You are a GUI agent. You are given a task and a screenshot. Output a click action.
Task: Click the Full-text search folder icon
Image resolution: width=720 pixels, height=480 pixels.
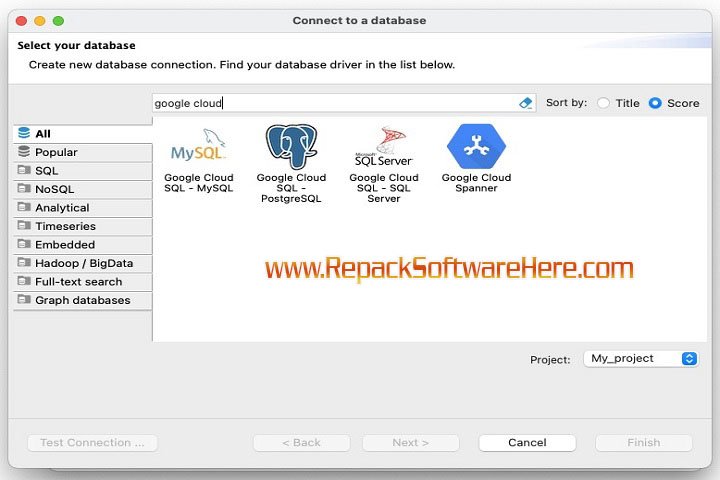(x=24, y=281)
